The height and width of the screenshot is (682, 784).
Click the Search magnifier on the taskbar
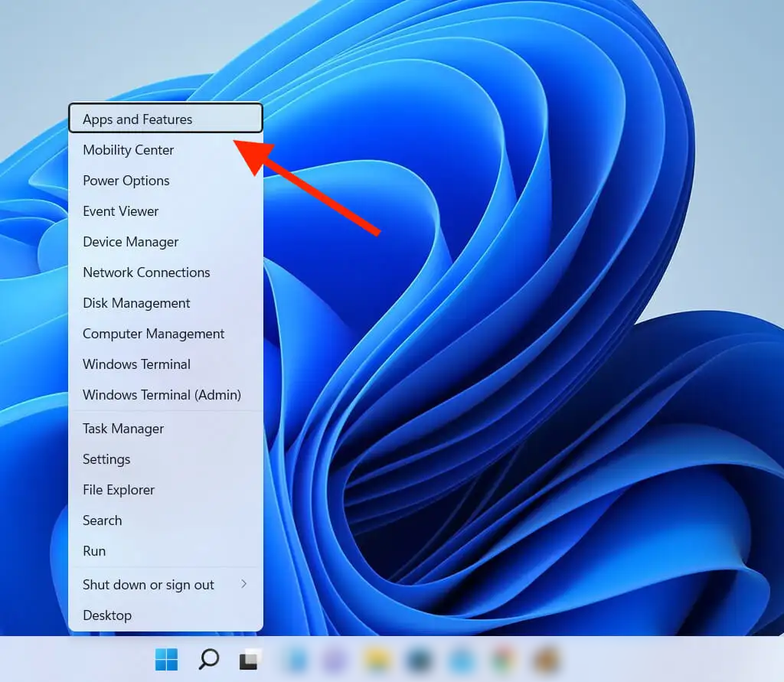(x=208, y=659)
